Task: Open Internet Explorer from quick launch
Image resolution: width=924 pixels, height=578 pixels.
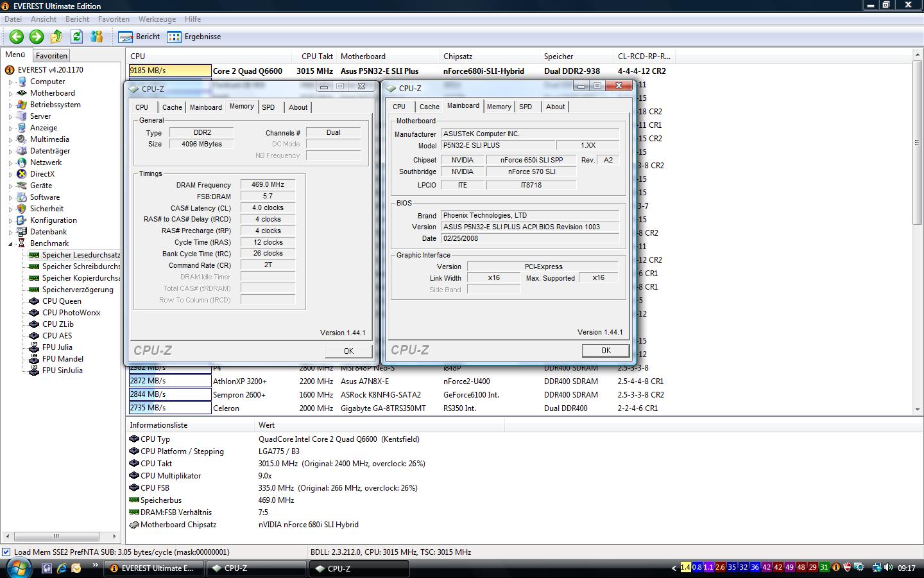Action: coord(62,568)
